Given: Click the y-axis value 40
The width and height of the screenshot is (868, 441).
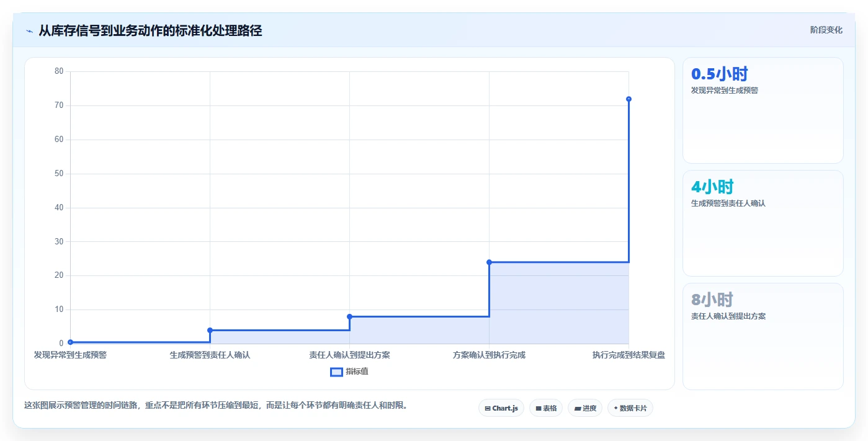Looking at the screenshot, I should 60,208.
